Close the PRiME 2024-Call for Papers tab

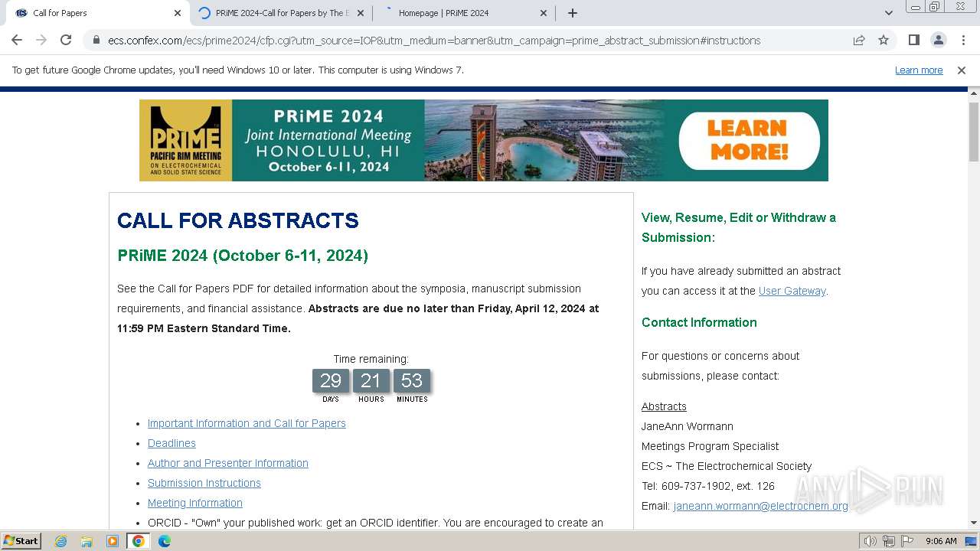pyautogui.click(x=361, y=13)
